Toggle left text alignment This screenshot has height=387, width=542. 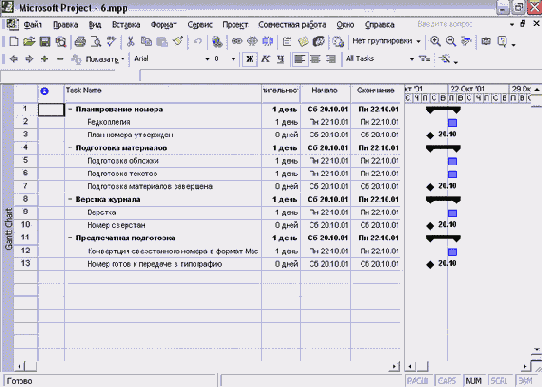pos(299,59)
